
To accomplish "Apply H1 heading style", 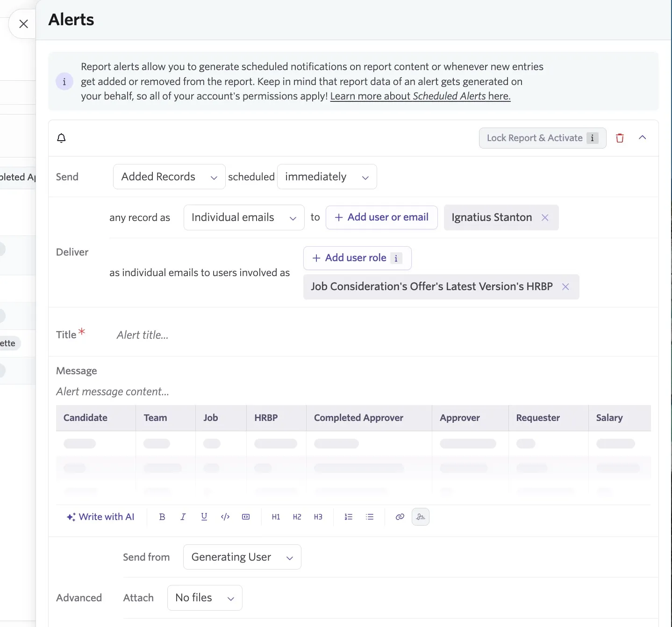I will 276,517.
